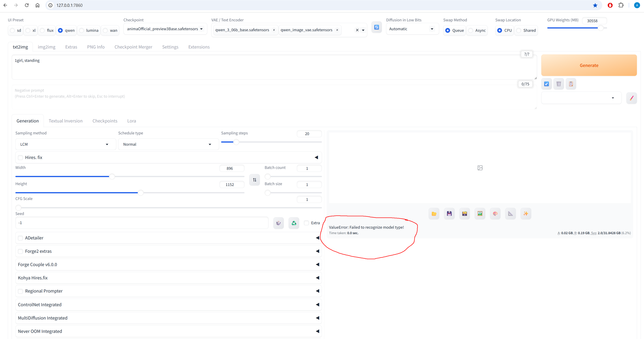
Task: Save the image with the floppy disk icon
Action: point(449,214)
